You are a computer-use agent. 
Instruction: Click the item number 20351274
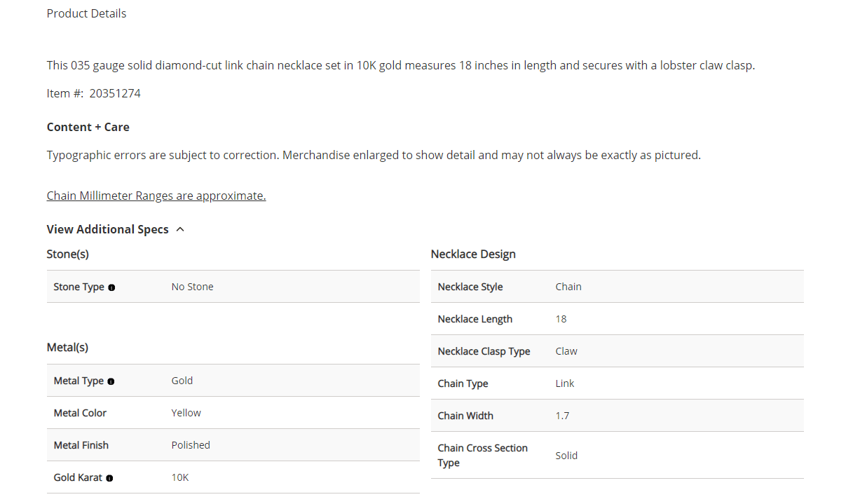tap(115, 93)
